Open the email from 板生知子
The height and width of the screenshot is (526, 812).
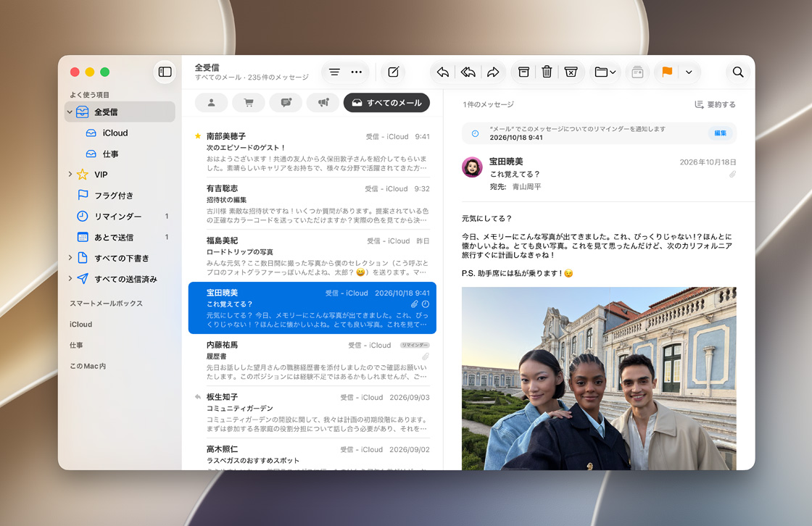[312, 413]
